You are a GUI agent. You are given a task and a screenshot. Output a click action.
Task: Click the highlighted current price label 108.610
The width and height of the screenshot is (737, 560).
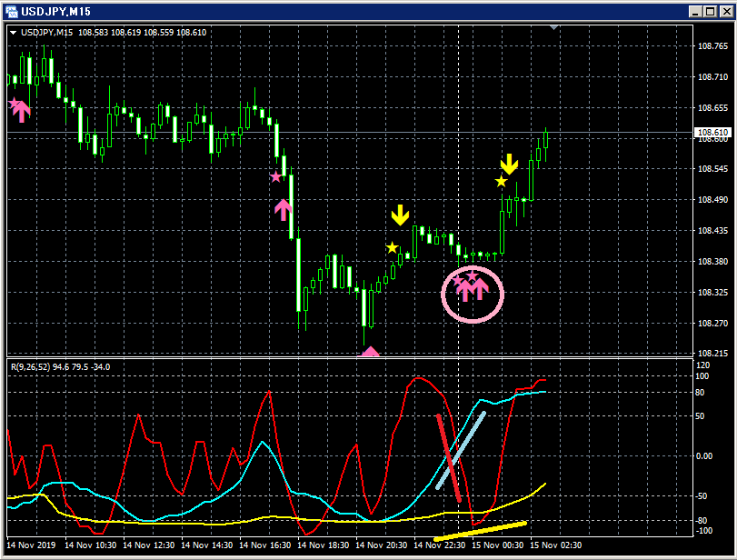point(712,133)
